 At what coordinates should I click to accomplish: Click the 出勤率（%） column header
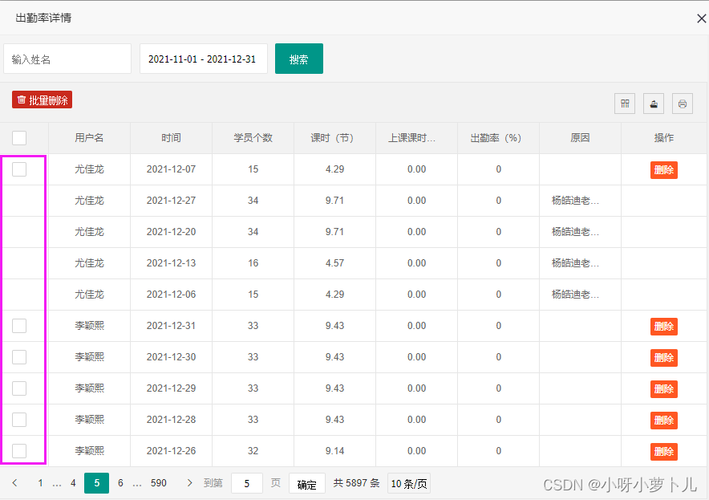(x=496, y=138)
